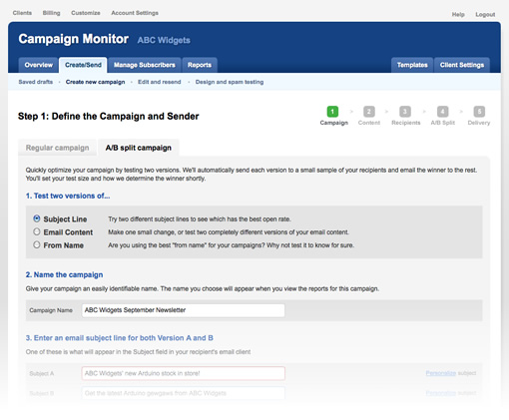Select the Email Content radio button
This screenshot has width=509, height=420.
[37, 231]
